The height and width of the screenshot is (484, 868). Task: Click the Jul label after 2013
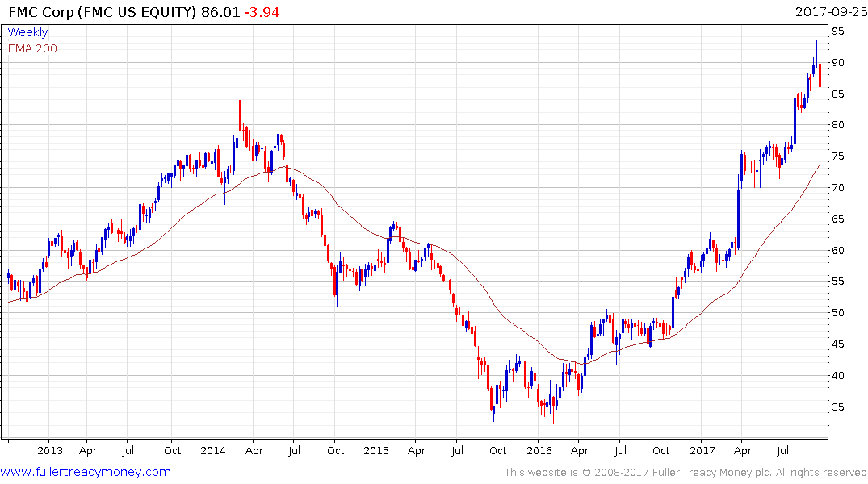pyautogui.click(x=128, y=450)
